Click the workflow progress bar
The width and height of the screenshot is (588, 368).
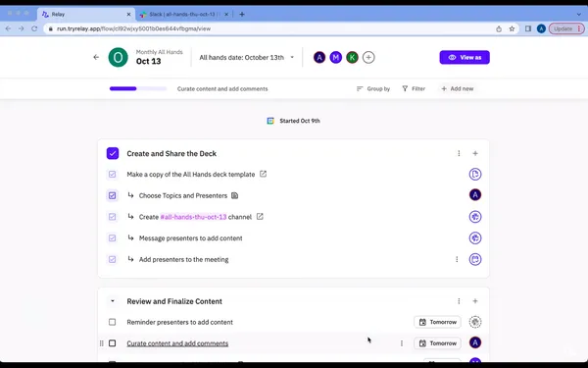138,88
